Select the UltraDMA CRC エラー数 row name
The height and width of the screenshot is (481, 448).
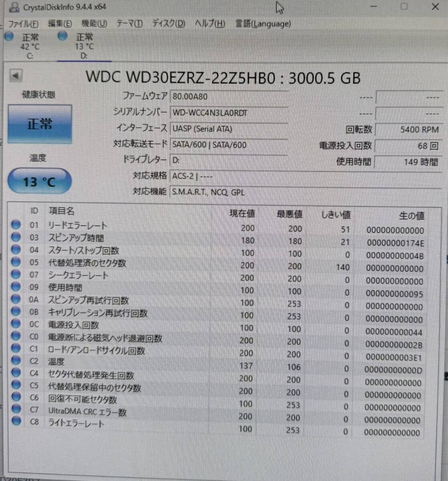[x=87, y=412]
